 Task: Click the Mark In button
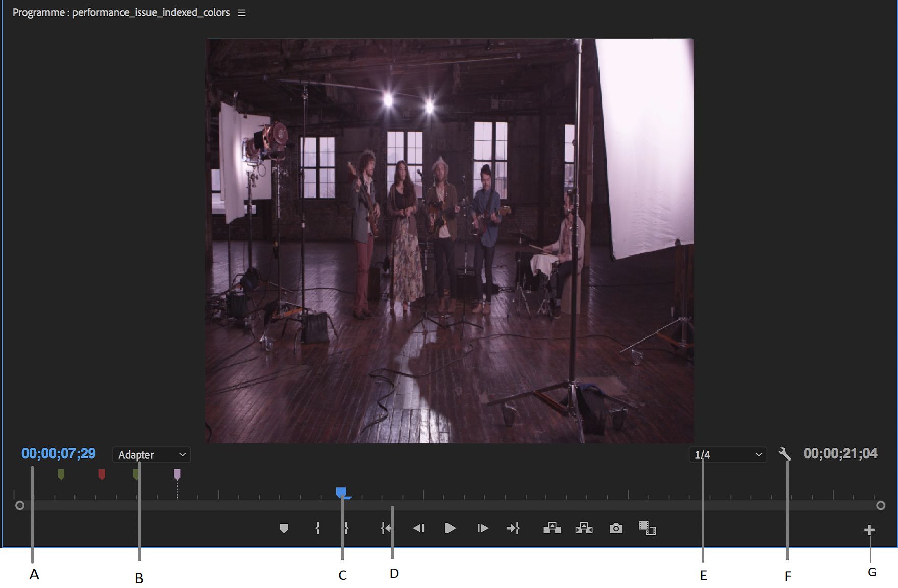tap(317, 528)
